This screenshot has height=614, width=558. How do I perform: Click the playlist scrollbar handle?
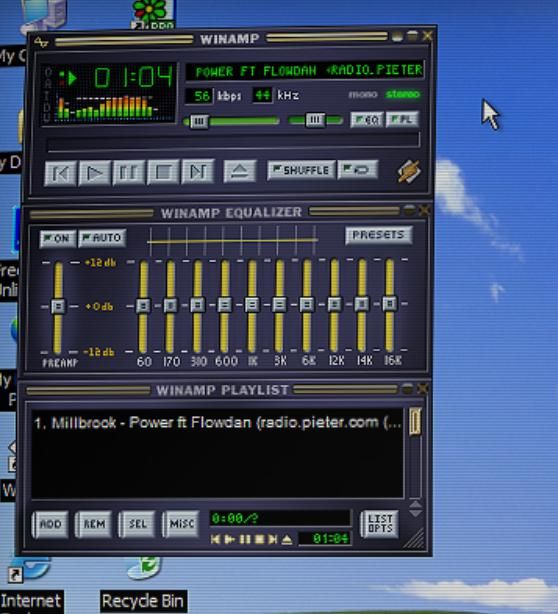tap(415, 421)
